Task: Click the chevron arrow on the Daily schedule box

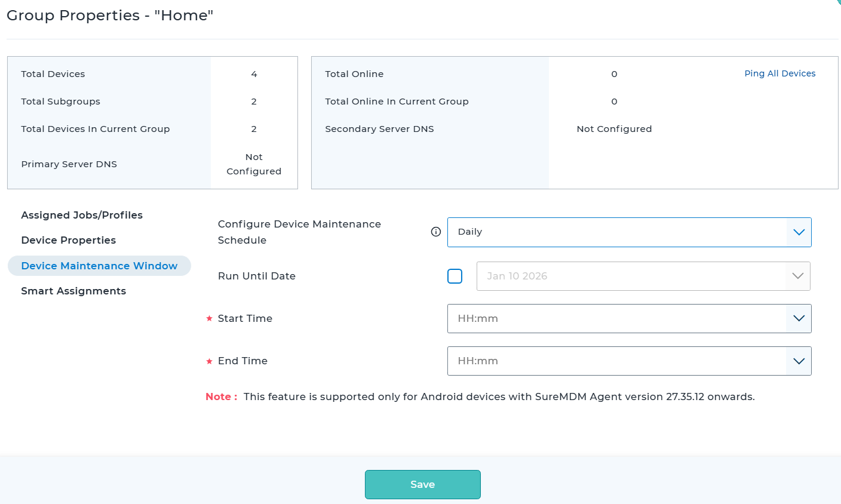Action: coord(799,232)
